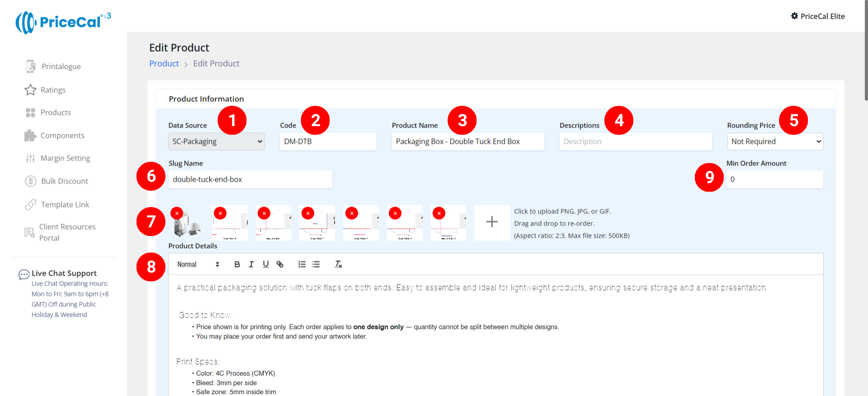This screenshot has width=868, height=396.
Task: Open the Data Source dropdown
Action: (217, 141)
